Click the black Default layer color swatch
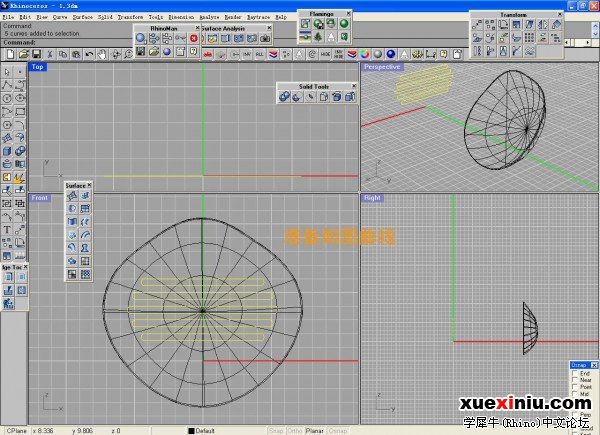The height and width of the screenshot is (435, 600). pos(191,431)
